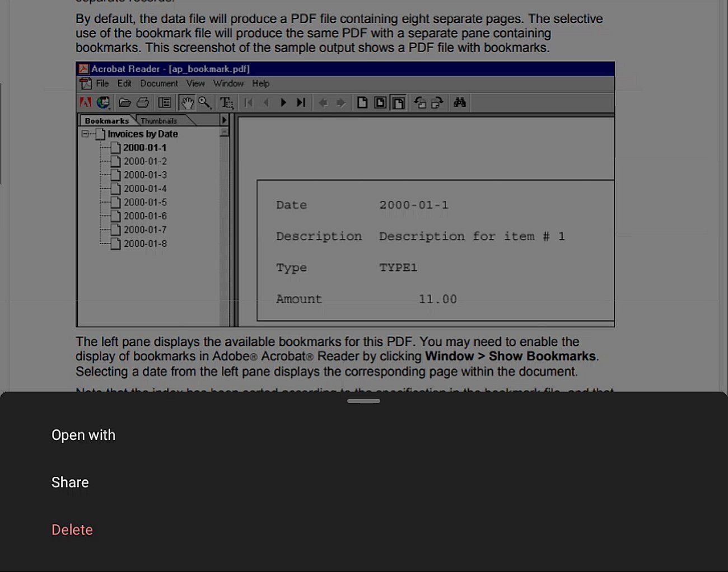Click the web browser globe toolbar icon

coord(103,102)
